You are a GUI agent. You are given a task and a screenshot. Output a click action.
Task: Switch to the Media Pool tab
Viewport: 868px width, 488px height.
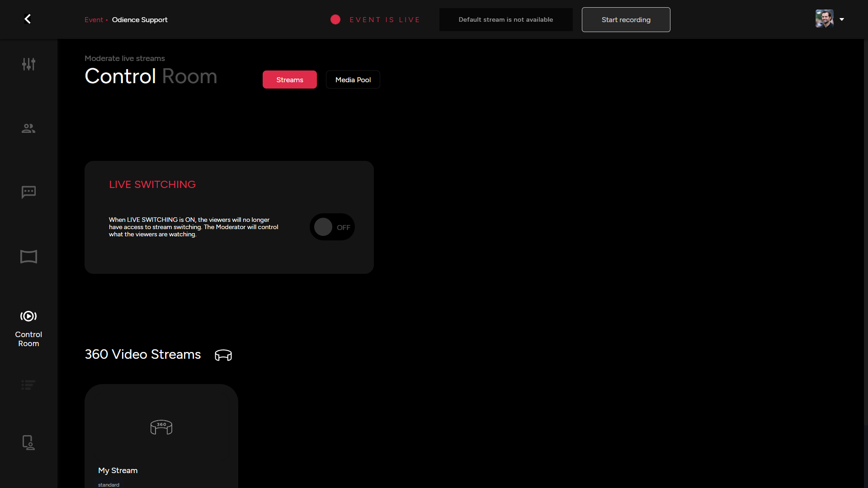[x=353, y=80]
